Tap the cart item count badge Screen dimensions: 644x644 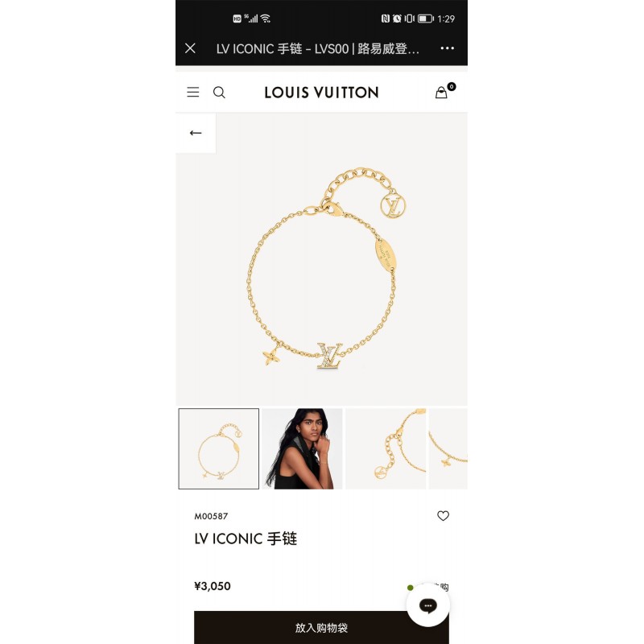452,86
